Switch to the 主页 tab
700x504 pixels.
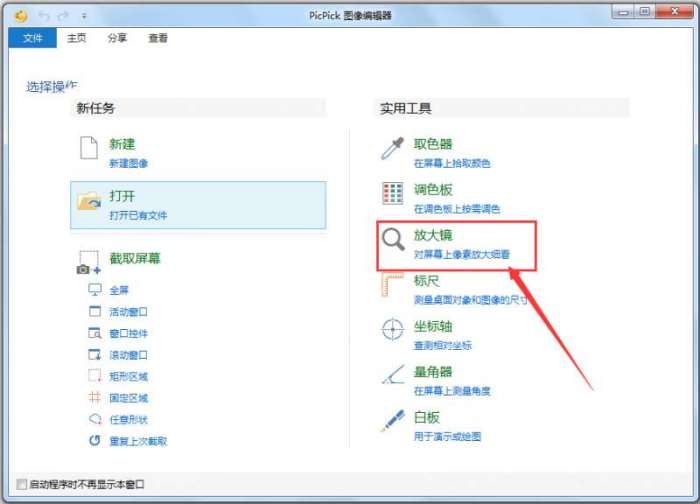76,38
